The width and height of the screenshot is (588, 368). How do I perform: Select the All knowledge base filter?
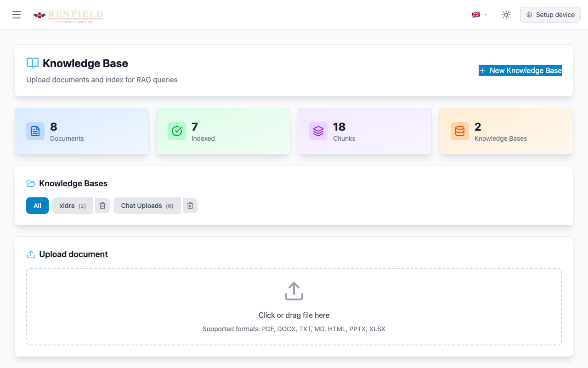point(37,206)
